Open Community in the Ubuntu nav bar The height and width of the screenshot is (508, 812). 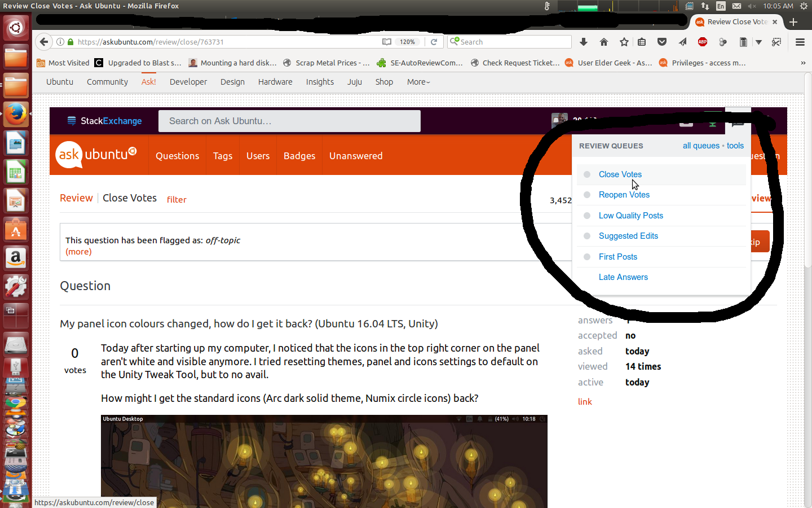107,82
